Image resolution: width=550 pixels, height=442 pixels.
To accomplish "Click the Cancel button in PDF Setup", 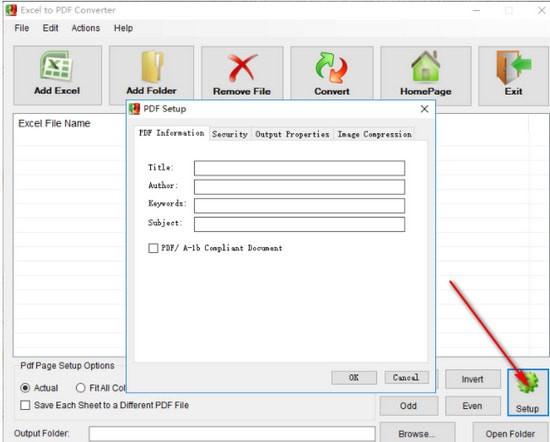I will coord(406,377).
